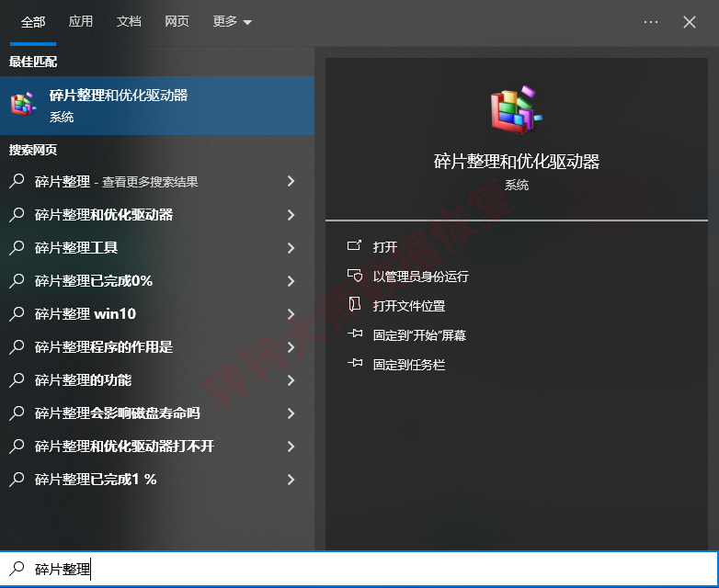719x588 pixels.
Task: Click the 碎片整理和优化驱动器 title in preview pane
Action: click(x=517, y=162)
